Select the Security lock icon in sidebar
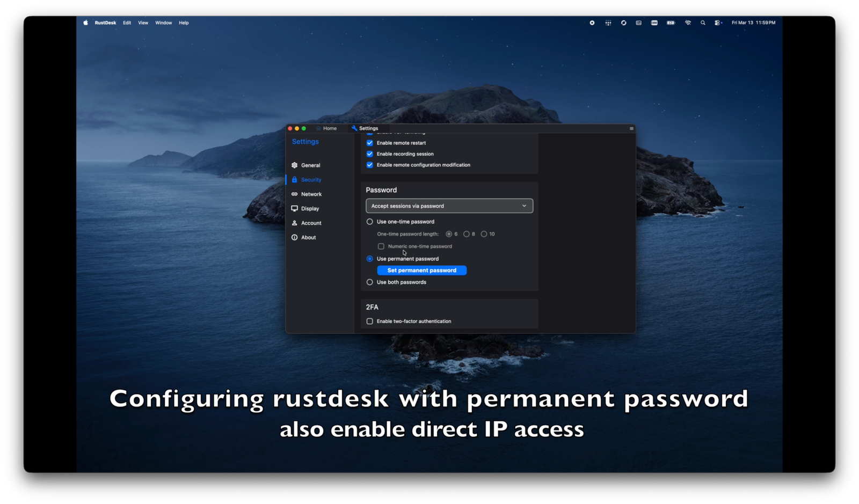 pos(295,180)
